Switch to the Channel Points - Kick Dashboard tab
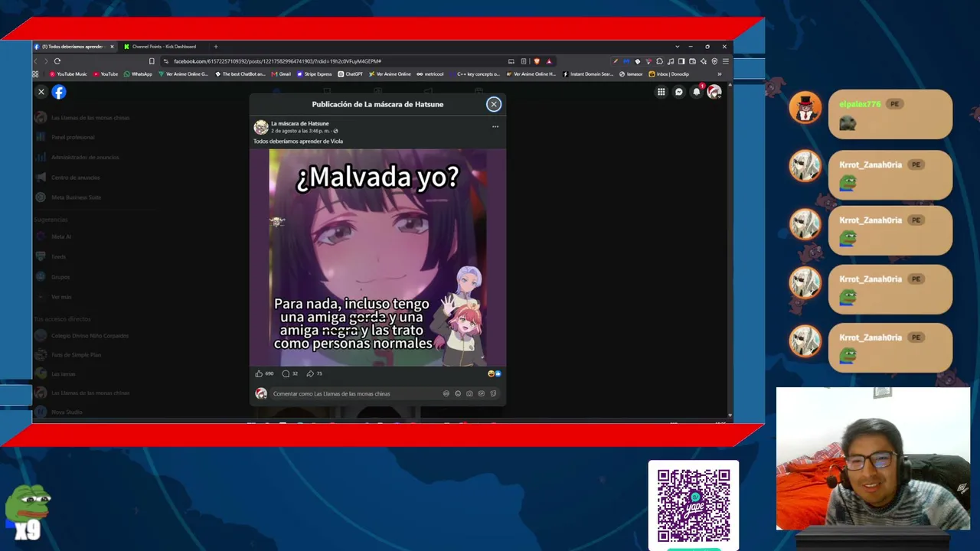 164,47
